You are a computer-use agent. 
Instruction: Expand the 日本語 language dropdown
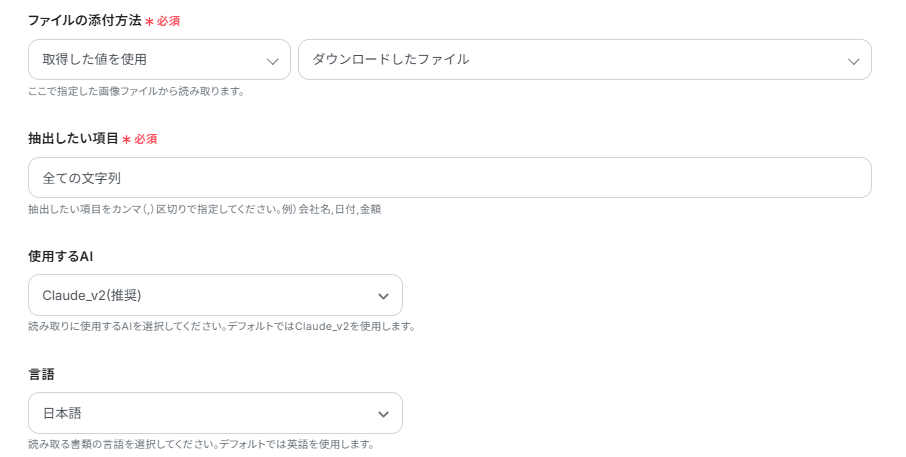click(215, 414)
